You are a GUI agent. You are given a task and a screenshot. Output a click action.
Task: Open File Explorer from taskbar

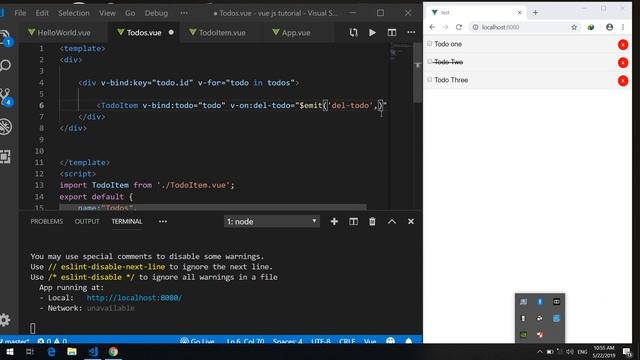[x=72, y=351]
